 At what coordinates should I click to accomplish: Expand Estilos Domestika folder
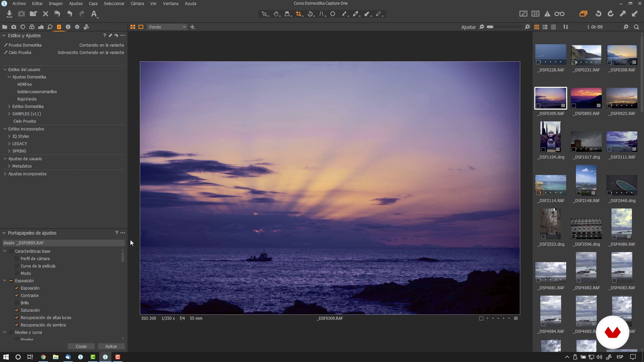[9, 106]
